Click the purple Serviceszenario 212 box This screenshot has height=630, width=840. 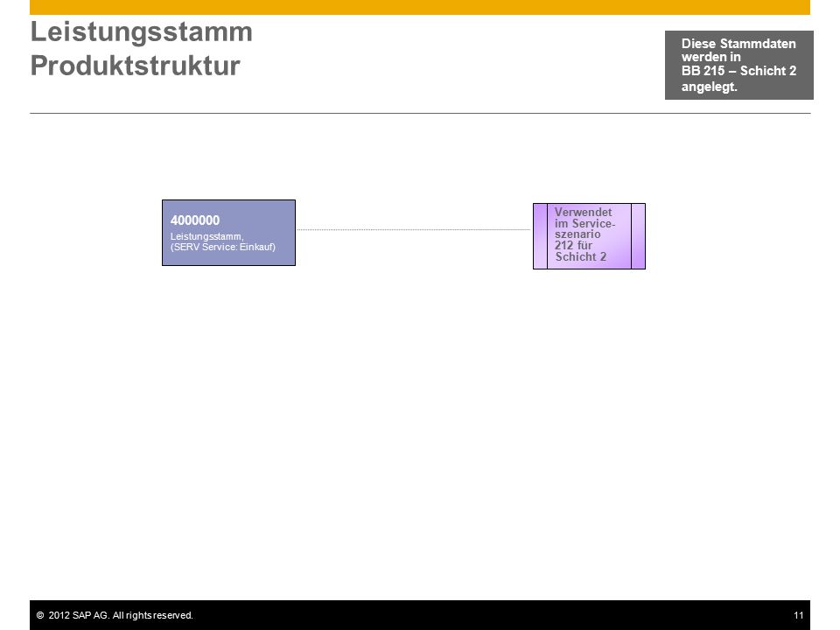(x=589, y=235)
